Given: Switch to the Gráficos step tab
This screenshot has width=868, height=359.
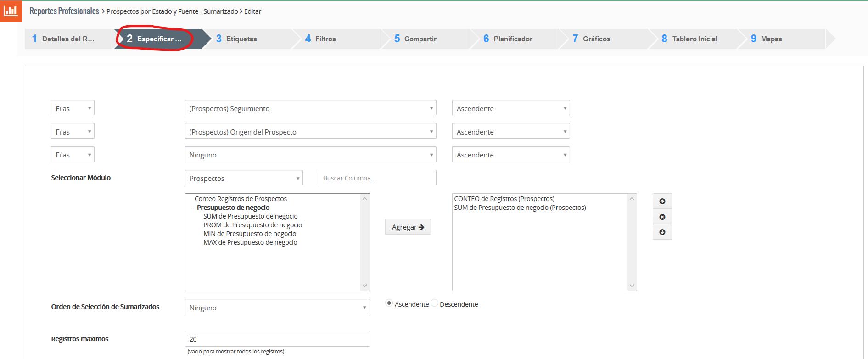Looking at the screenshot, I should click(596, 39).
